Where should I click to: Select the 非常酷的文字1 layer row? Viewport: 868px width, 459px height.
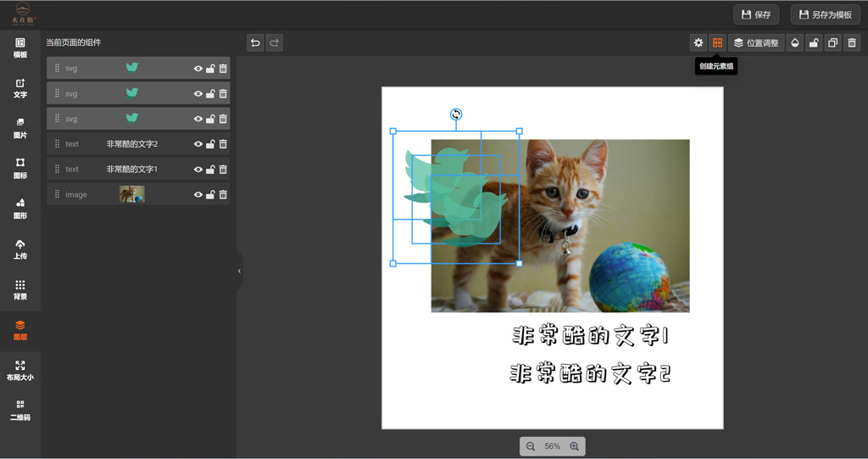coord(138,169)
